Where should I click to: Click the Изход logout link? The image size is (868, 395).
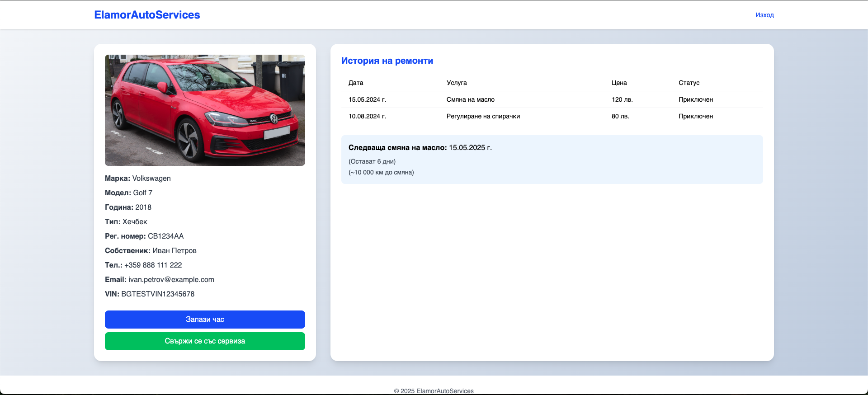764,15
